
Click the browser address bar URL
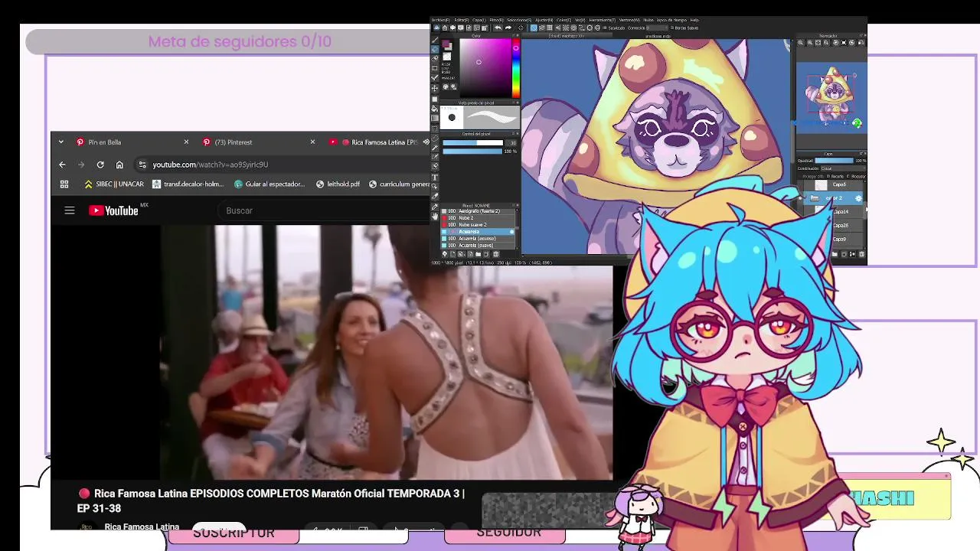(210, 165)
